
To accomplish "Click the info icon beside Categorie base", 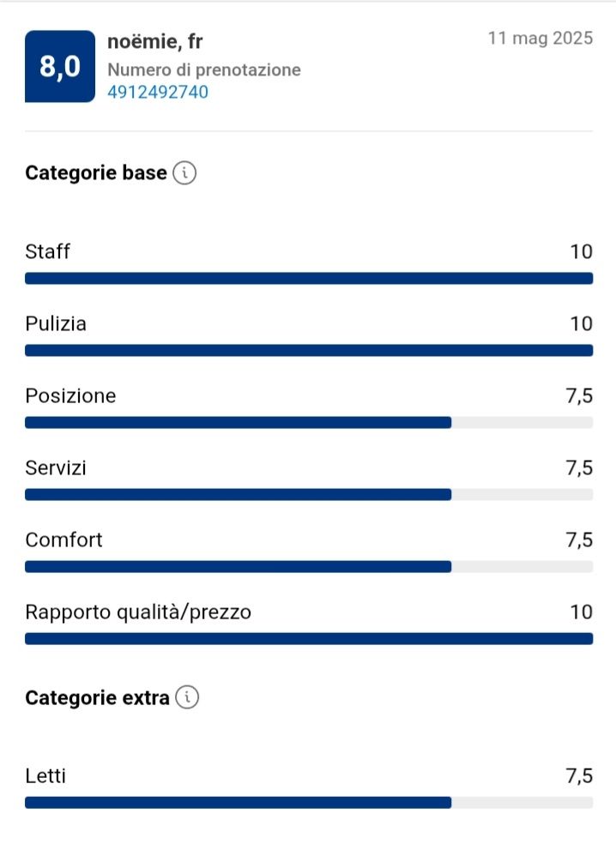I will pyautogui.click(x=184, y=173).
